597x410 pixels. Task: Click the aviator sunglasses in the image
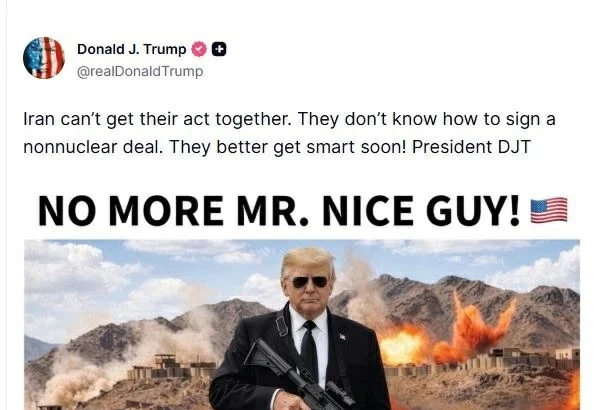[x=310, y=282]
